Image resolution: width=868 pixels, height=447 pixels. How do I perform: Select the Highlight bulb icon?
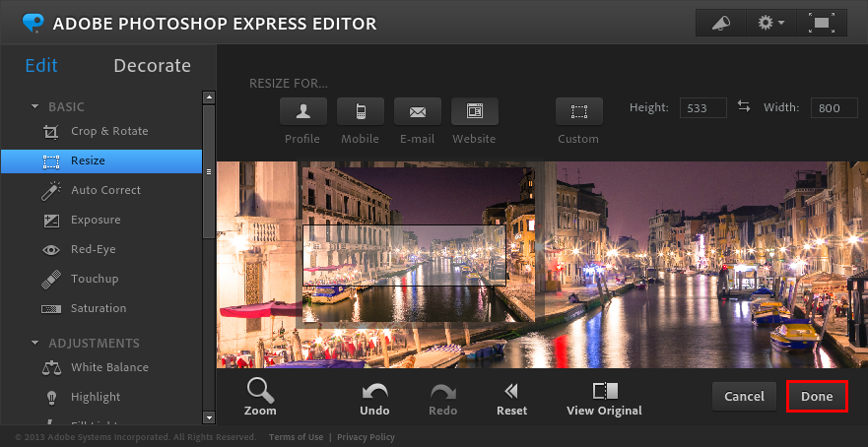coord(51,397)
